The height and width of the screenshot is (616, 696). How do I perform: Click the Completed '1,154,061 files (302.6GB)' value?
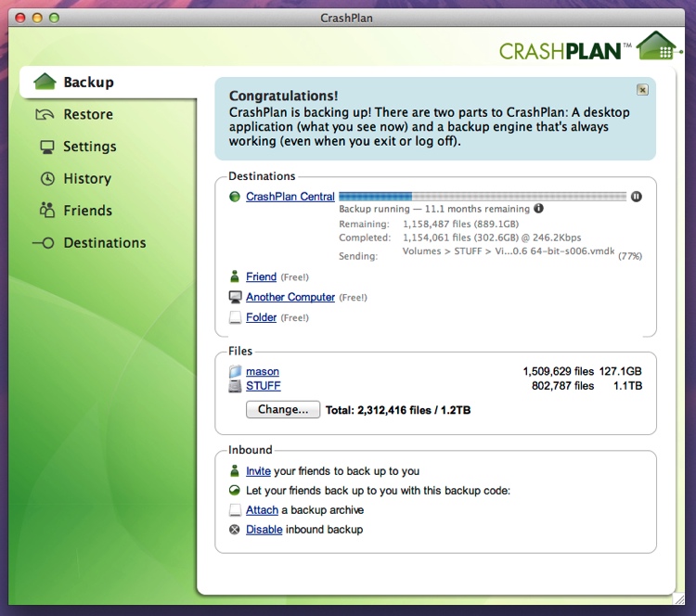[460, 237]
